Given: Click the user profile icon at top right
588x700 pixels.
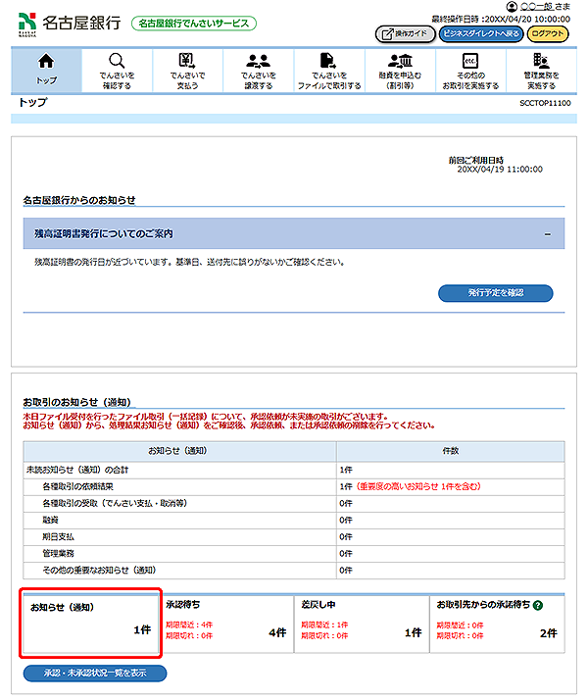Looking at the screenshot, I should 511,7.
